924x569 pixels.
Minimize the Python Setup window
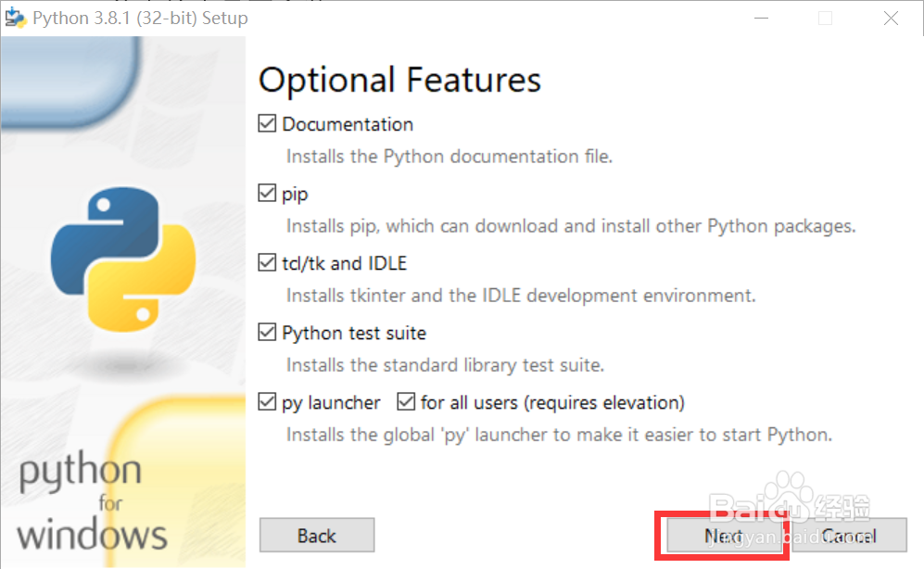(762, 19)
